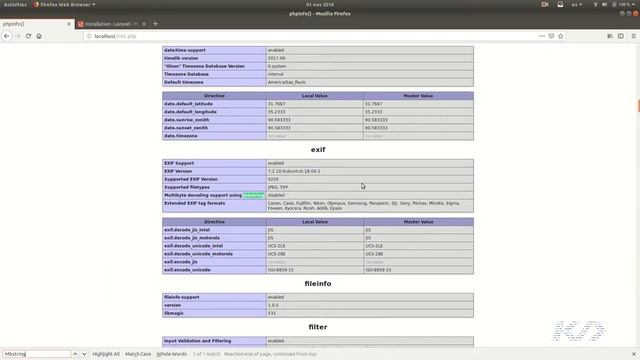Click the 'Default timezone' row label
This screenshot has height=360, width=640.
click(x=184, y=82)
